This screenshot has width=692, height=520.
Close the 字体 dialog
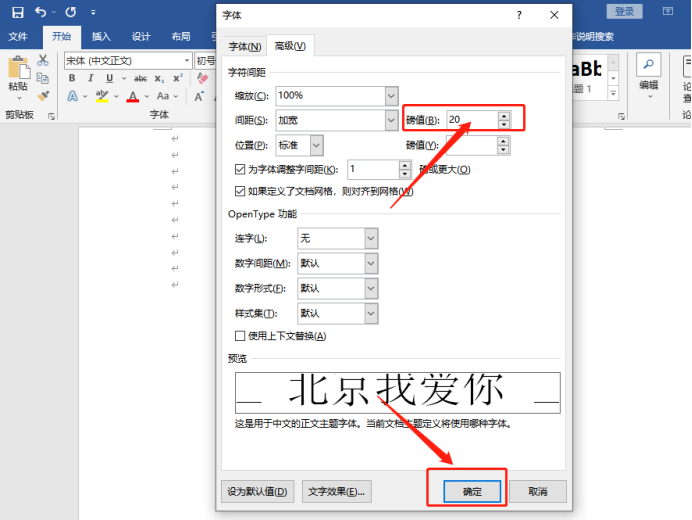point(554,15)
